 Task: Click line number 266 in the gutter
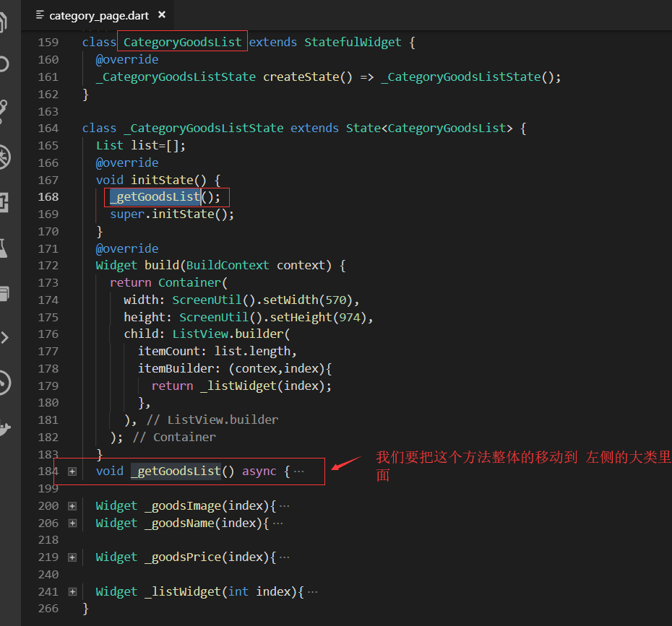[48, 609]
